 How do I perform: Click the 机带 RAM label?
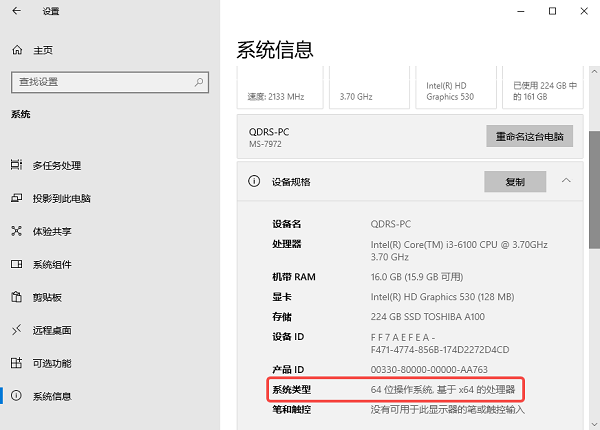click(294, 277)
